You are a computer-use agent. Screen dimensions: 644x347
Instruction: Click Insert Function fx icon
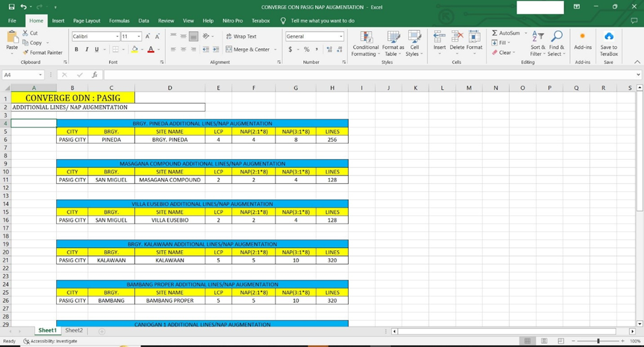pyautogui.click(x=94, y=75)
